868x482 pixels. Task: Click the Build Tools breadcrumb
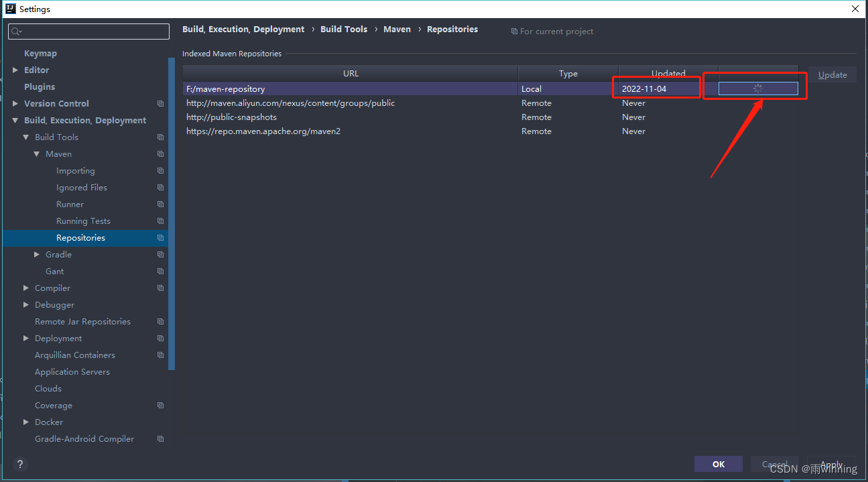click(344, 29)
